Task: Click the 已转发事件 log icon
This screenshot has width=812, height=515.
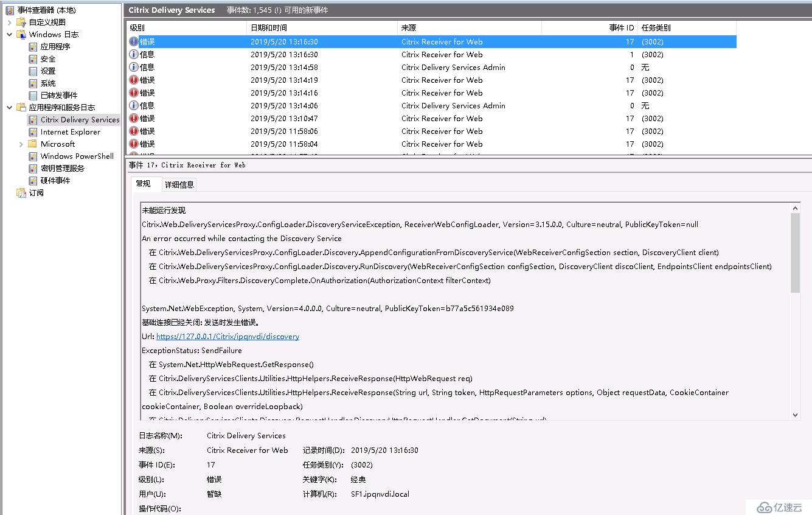Action: click(x=33, y=96)
